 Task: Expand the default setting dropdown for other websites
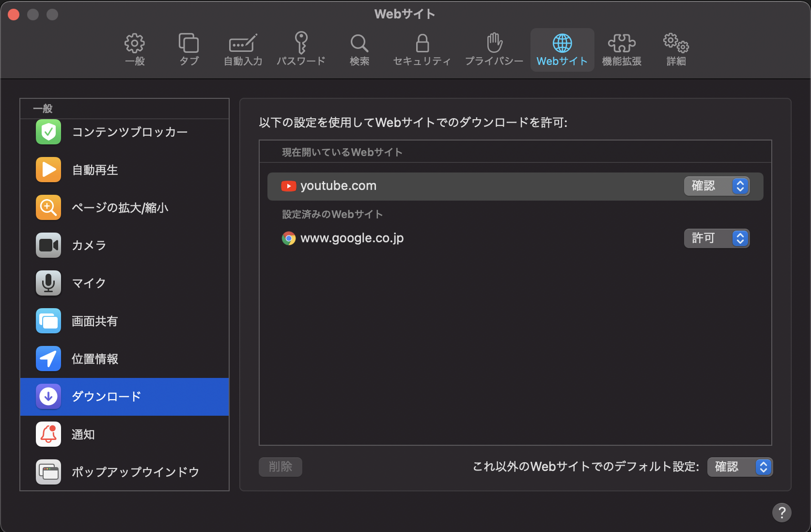coord(739,467)
